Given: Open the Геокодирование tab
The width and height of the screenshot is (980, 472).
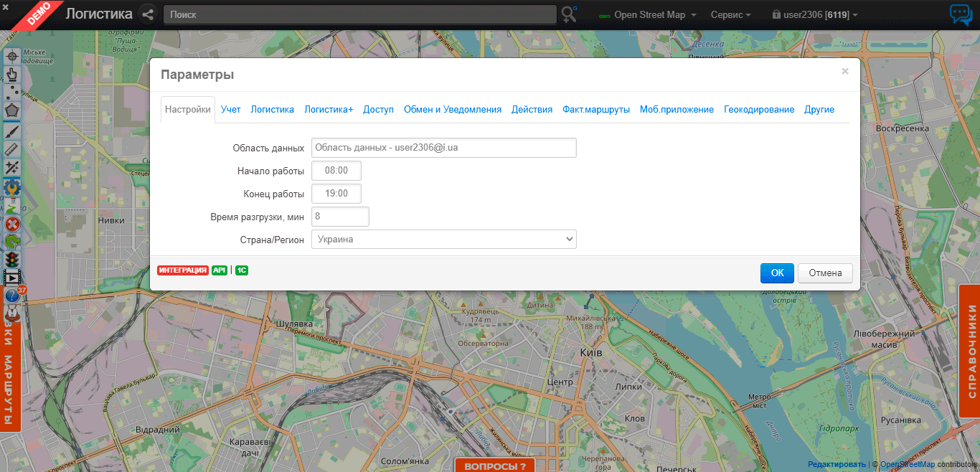Looking at the screenshot, I should pos(758,110).
